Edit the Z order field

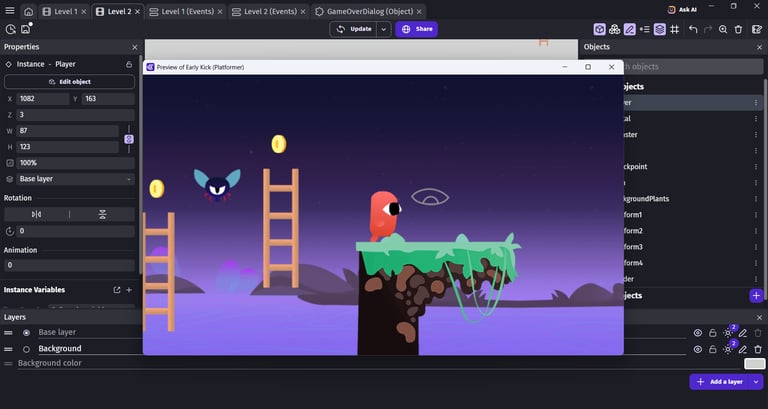[75, 115]
